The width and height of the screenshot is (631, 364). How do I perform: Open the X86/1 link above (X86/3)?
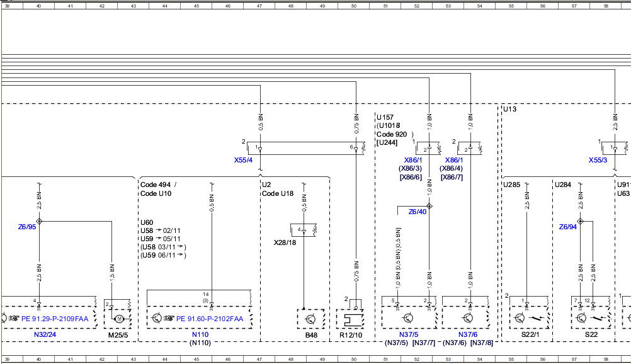pyautogui.click(x=413, y=160)
